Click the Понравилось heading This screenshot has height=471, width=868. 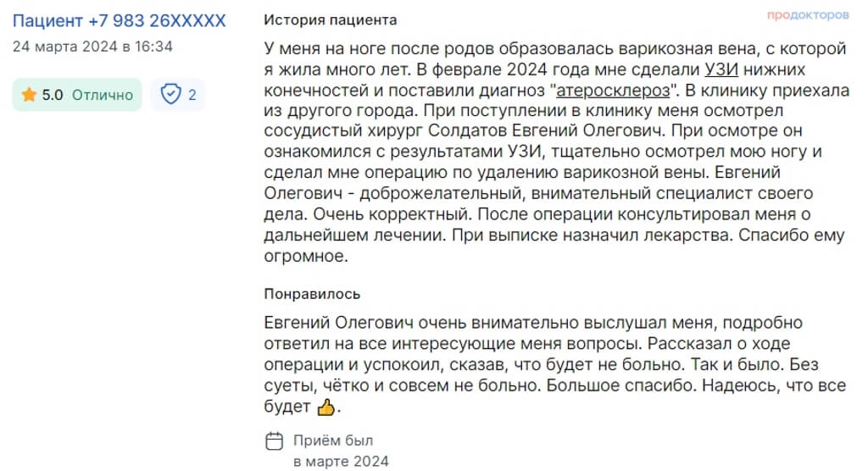312,294
